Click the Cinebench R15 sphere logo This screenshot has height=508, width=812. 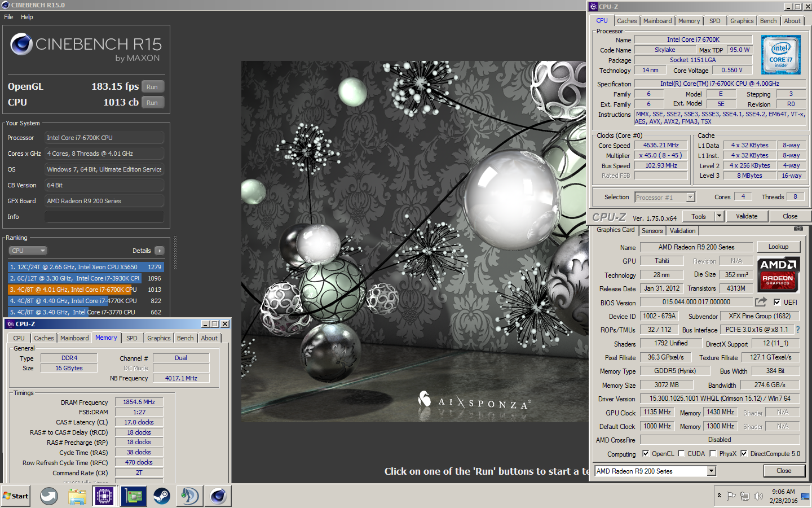coord(21,44)
